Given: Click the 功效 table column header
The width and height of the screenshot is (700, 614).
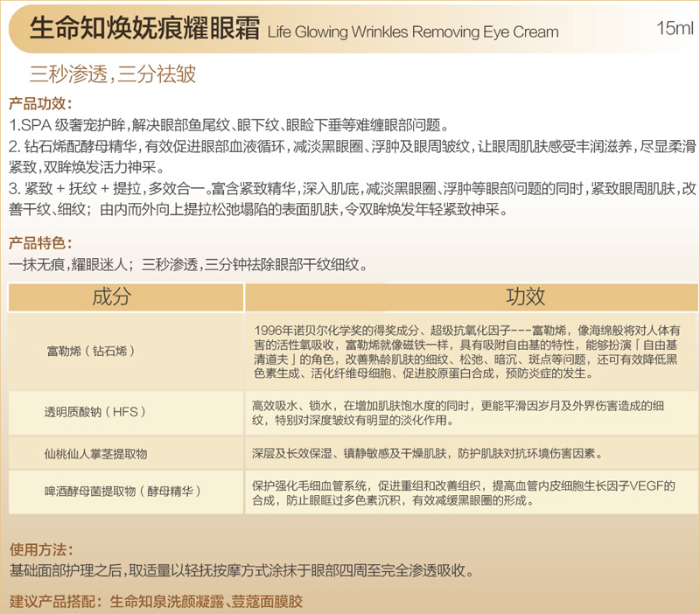Looking at the screenshot, I should (x=525, y=297).
